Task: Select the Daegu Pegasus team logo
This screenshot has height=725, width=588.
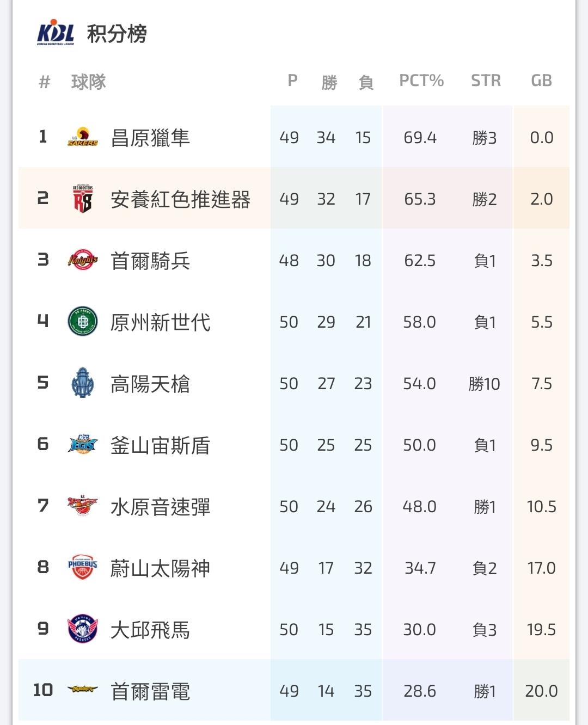Action: point(83,629)
